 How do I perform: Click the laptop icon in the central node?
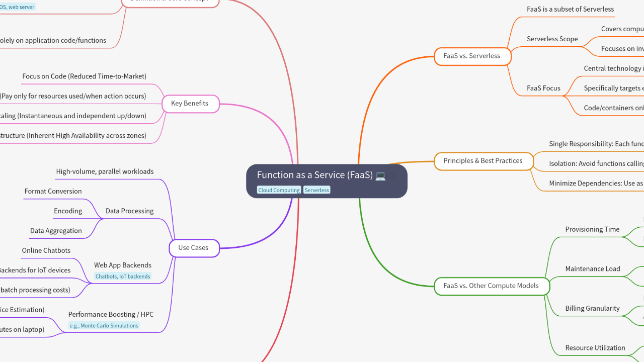[381, 175]
